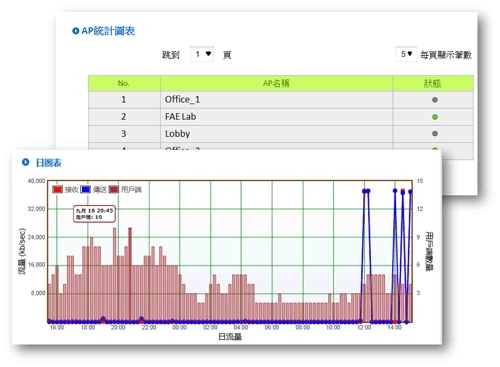Open the page number dropdown showing 1
This screenshot has width=500, height=367.
point(202,54)
